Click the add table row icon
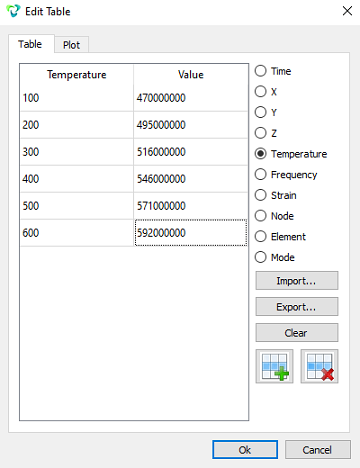This screenshot has width=360, height=468. [274, 366]
